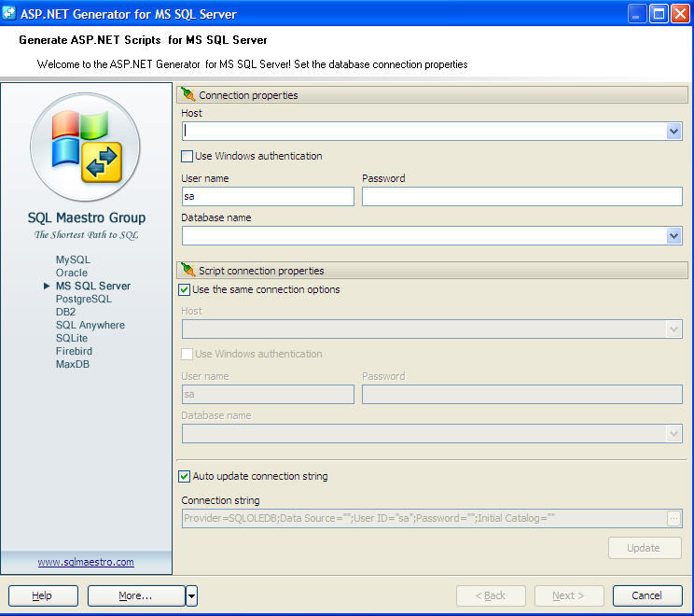Click the Next button
This screenshot has width=694, height=616.
point(569,596)
